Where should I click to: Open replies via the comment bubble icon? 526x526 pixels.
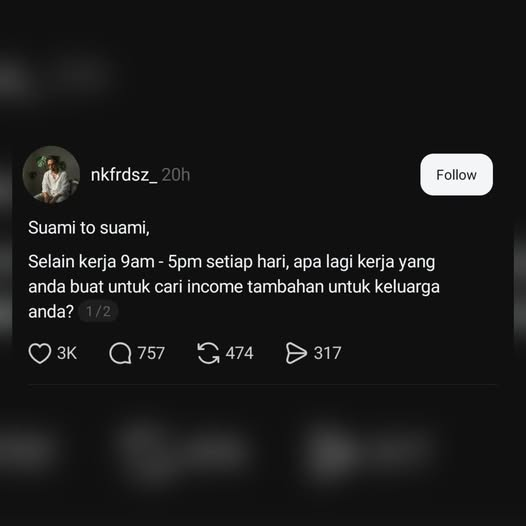pyautogui.click(x=120, y=353)
